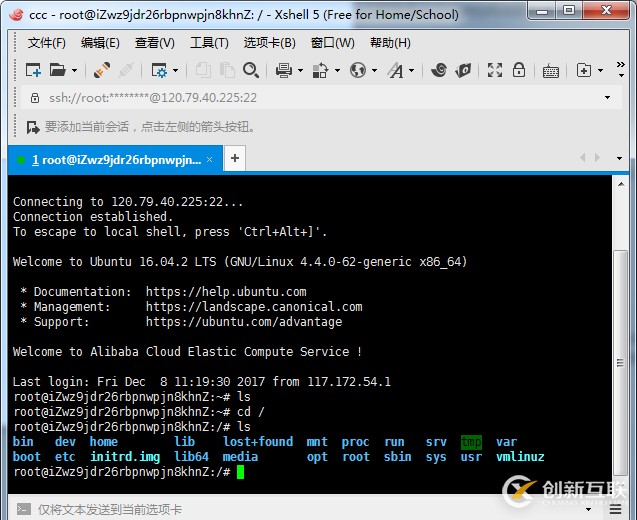Click the globe encoding icon
Screen dimensions: 637x520
pyautogui.click(x=358, y=70)
